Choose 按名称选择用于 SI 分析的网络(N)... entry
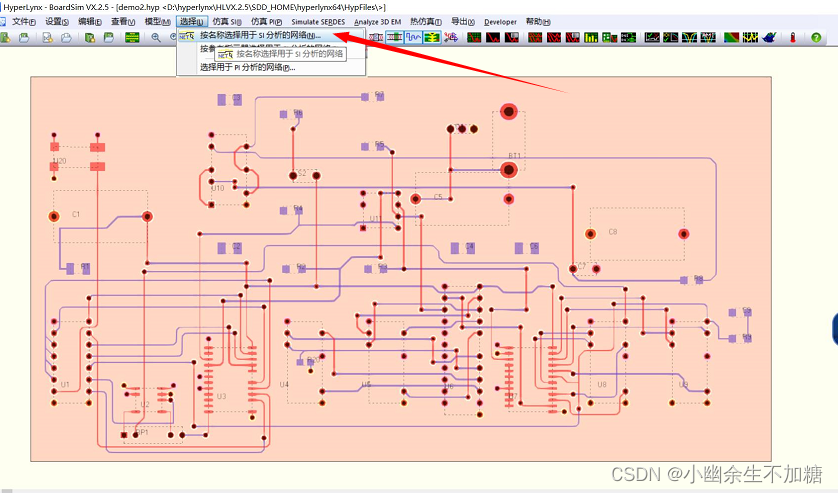 (x=271, y=35)
